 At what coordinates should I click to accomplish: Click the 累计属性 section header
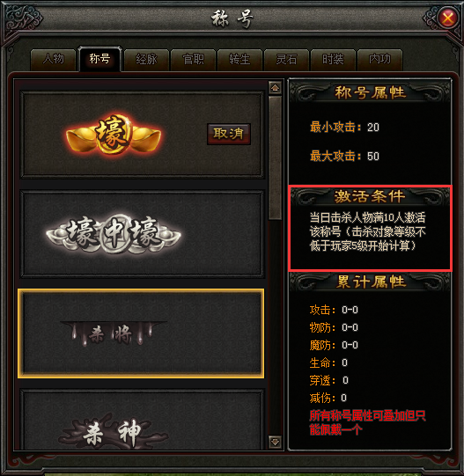(370, 282)
